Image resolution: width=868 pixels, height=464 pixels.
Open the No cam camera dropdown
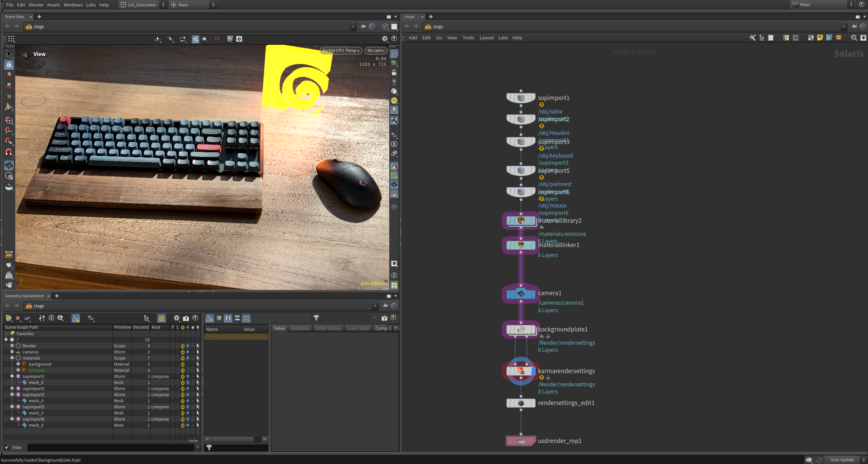point(376,51)
